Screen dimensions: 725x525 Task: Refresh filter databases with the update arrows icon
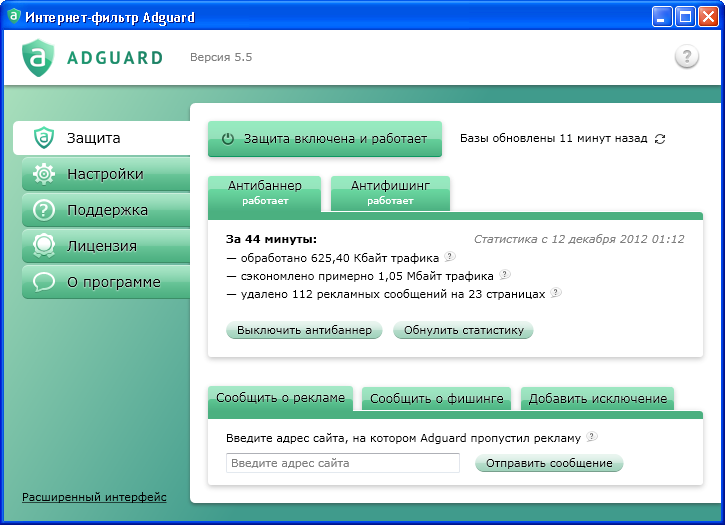coord(660,139)
